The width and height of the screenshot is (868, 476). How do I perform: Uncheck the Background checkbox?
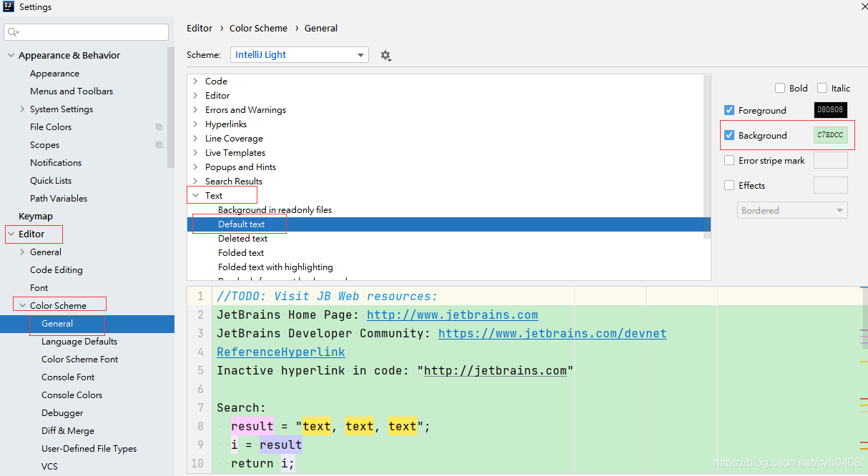[x=729, y=135]
